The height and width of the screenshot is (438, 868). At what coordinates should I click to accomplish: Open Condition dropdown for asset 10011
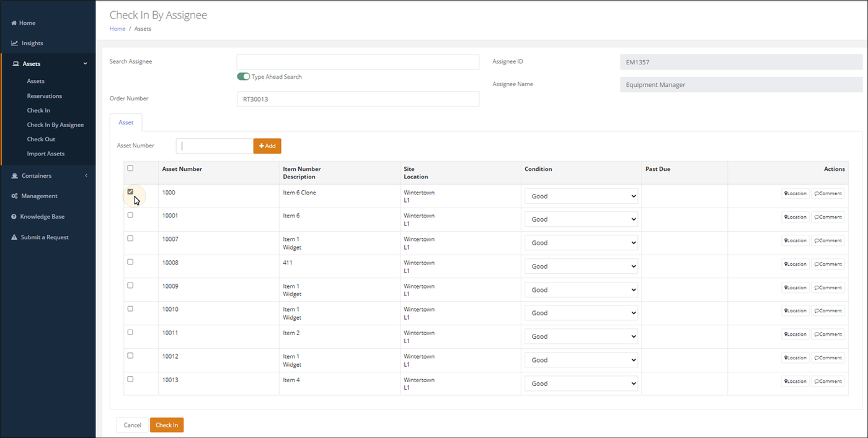click(x=581, y=336)
